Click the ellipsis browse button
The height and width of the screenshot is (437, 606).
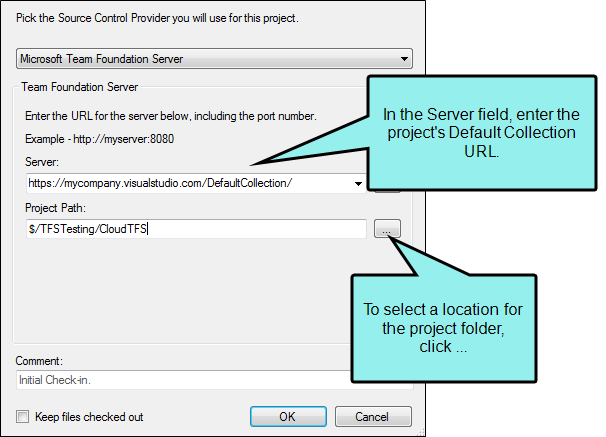[x=387, y=229]
